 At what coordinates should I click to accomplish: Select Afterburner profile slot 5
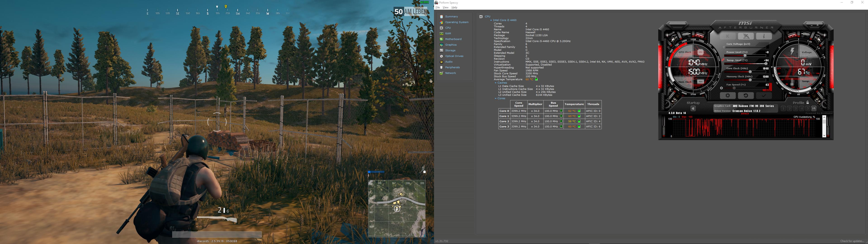[808, 108]
